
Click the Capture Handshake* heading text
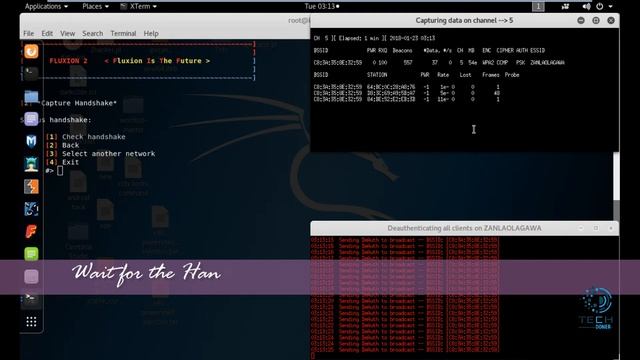tap(79, 103)
